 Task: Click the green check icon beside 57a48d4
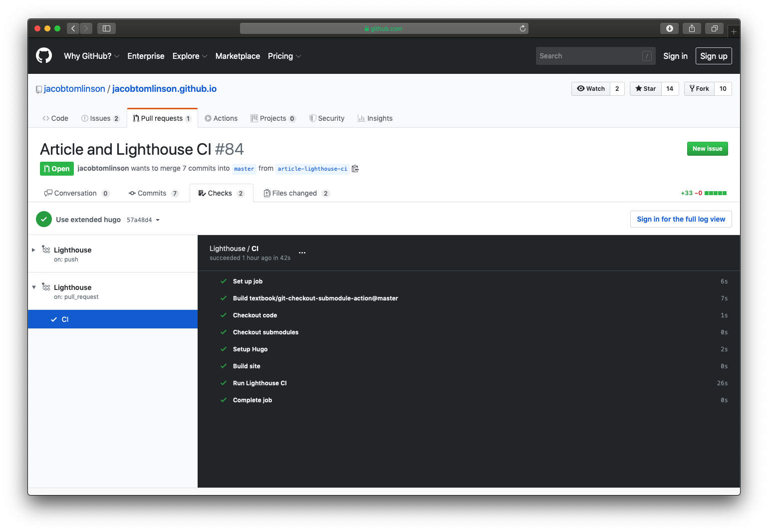tap(43, 219)
